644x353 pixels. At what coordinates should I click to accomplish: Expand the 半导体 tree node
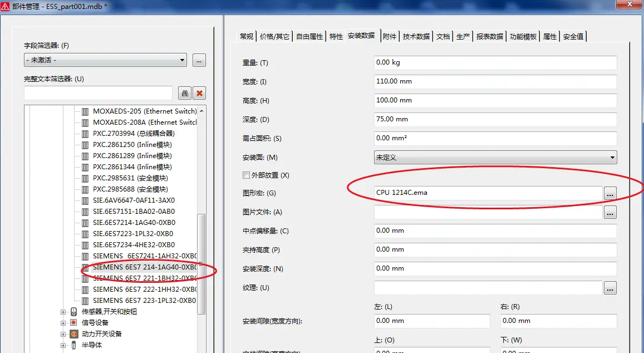[x=63, y=345]
